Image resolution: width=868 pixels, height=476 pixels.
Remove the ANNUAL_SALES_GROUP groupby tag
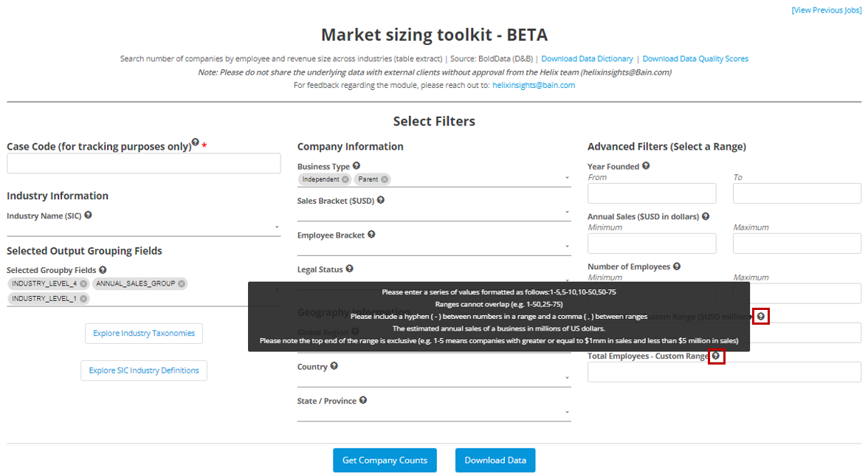coord(182,283)
